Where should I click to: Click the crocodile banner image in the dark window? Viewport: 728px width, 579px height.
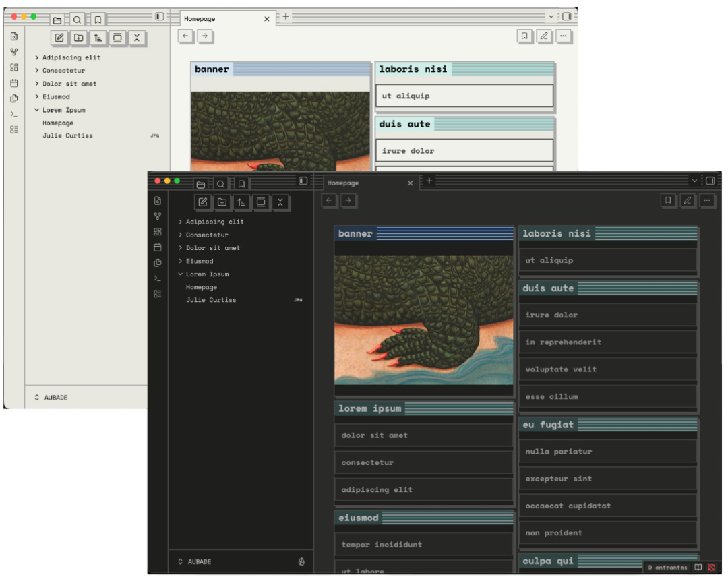(424, 320)
